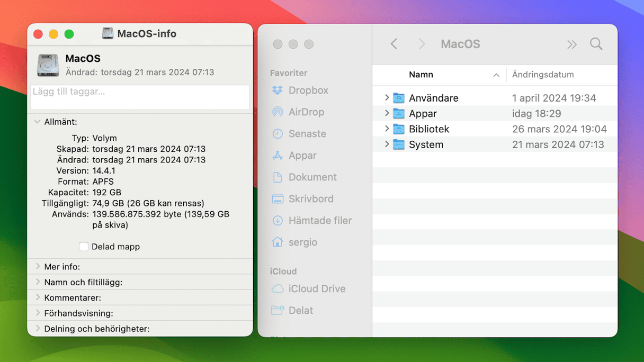Click the MacOS volume icon in info header
644x362 pixels.
click(48, 65)
